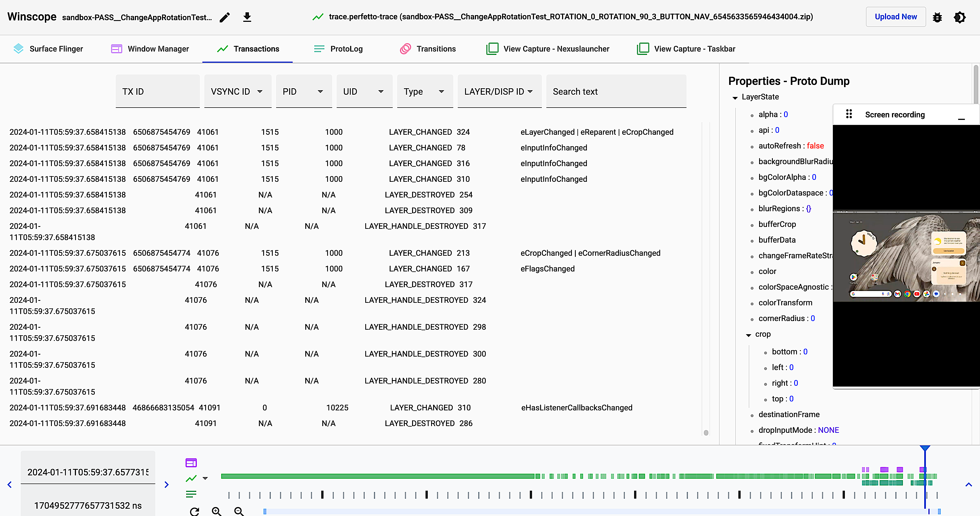
Task: Click the dark mode toggle icon
Action: click(x=961, y=17)
